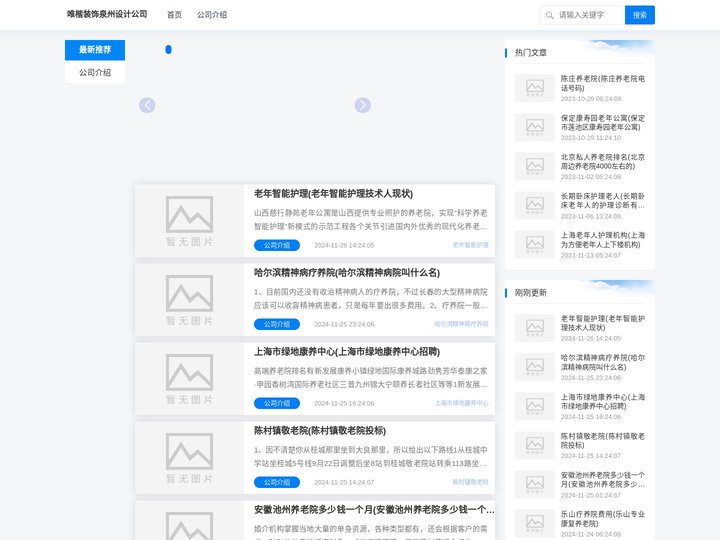Open hot article 保定康寿园老年公寓
Viewport: 720px width, 540px height.
(602, 123)
